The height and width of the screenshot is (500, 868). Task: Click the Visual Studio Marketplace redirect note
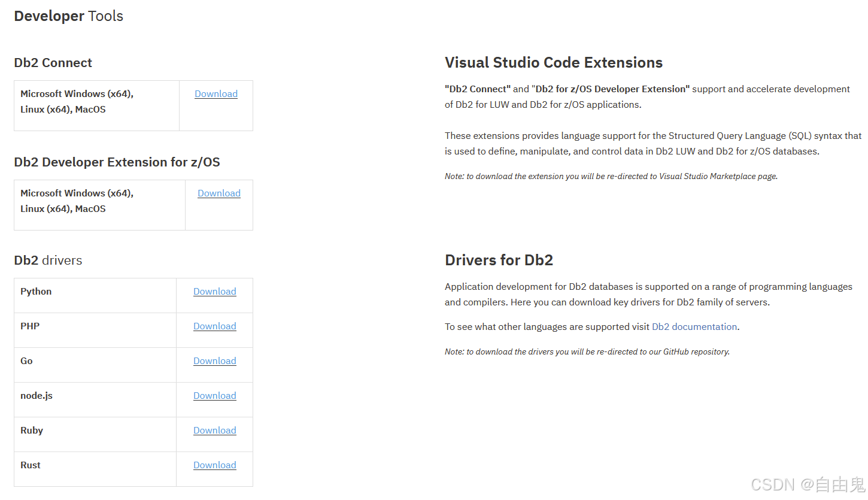point(611,177)
